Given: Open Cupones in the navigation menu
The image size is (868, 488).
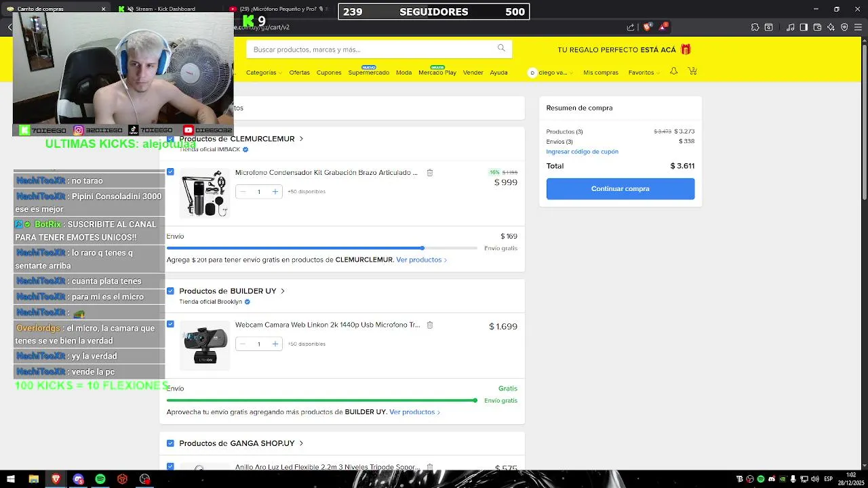Looking at the screenshot, I should coord(329,73).
